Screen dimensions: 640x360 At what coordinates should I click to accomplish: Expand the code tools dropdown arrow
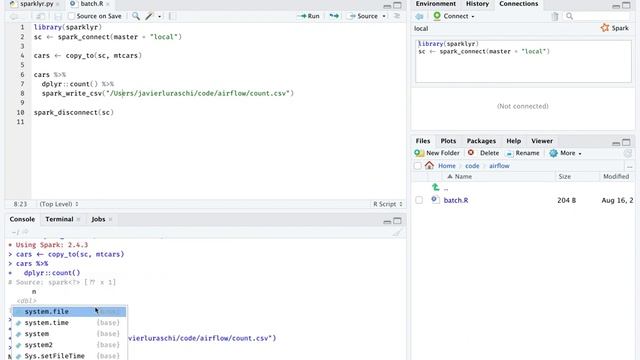tap(160, 17)
